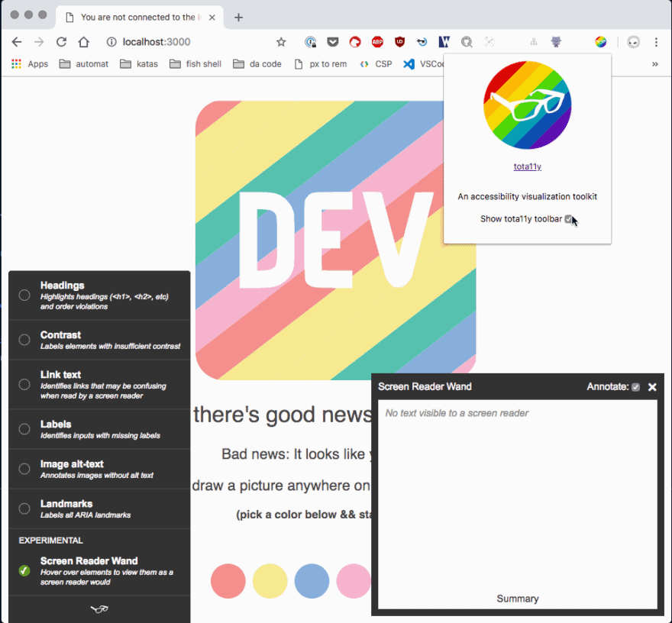Click the tota11y link in the popup

(x=527, y=166)
